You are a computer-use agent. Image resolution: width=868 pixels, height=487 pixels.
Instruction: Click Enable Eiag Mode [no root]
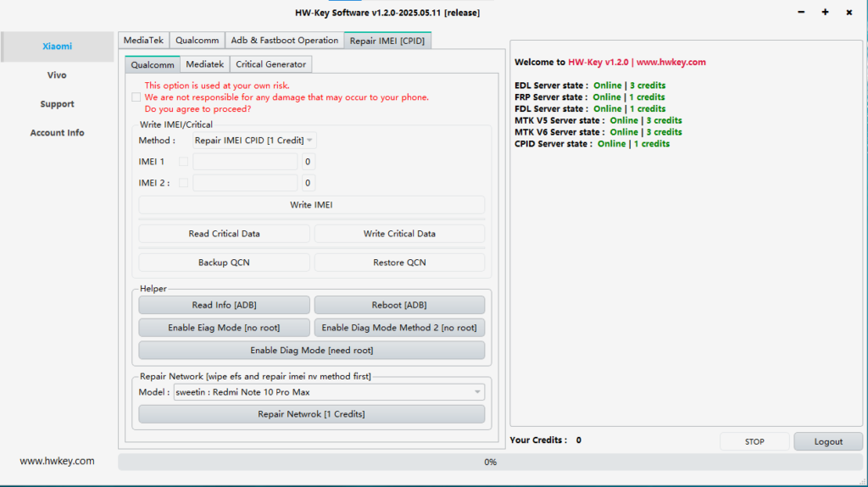[224, 328]
